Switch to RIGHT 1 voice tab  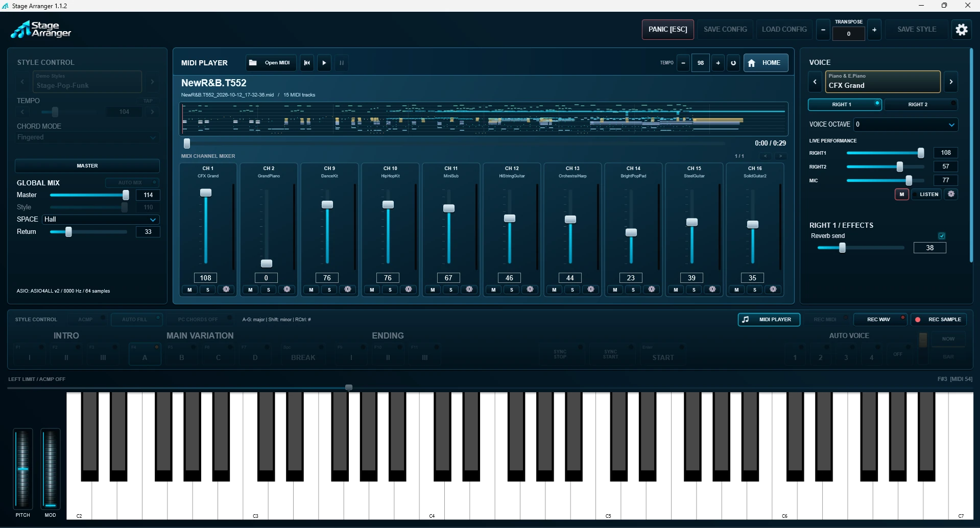click(x=845, y=104)
